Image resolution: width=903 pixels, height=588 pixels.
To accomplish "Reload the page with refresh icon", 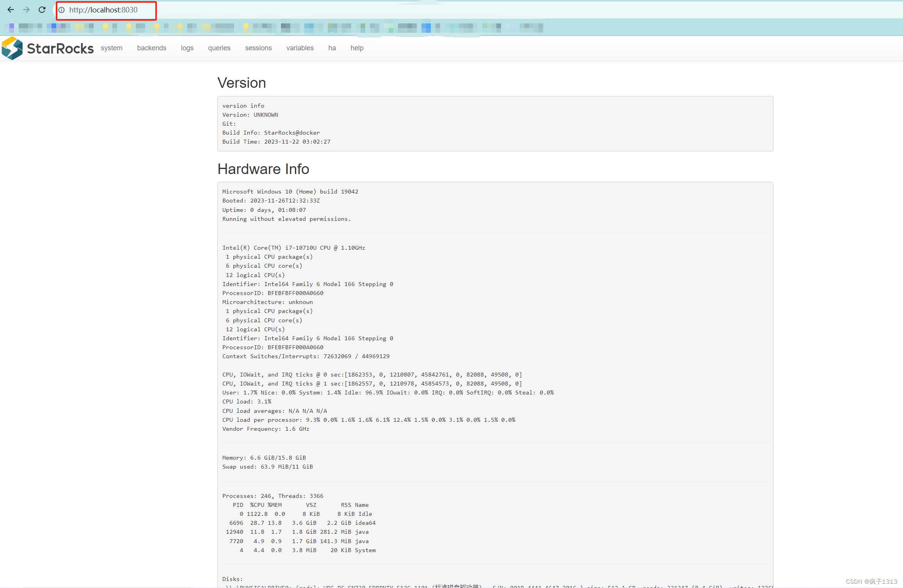I will [x=42, y=10].
